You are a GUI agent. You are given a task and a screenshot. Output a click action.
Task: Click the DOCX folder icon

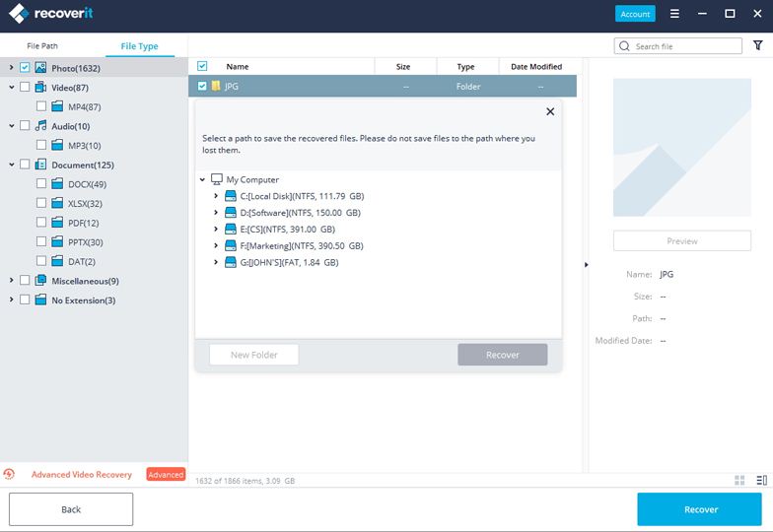57,183
